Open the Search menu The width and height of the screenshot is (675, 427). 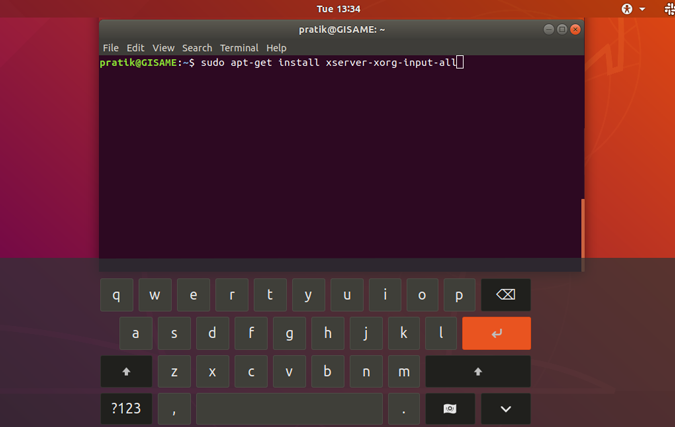[197, 48]
